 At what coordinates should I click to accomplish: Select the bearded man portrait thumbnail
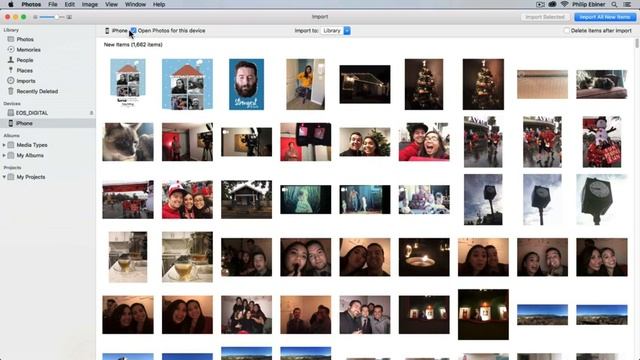tap(247, 84)
